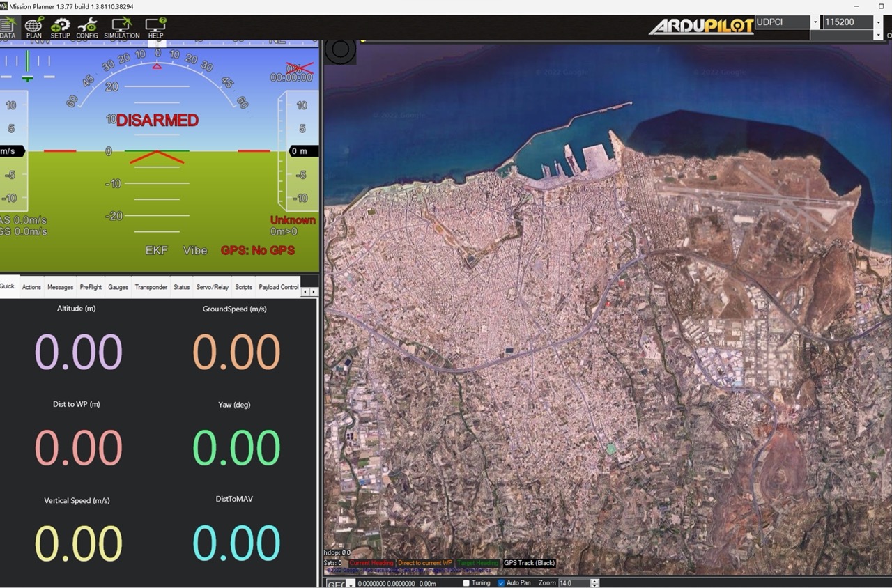892x588 pixels.
Task: Click the circular icon at map top-left
Action: tap(340, 49)
